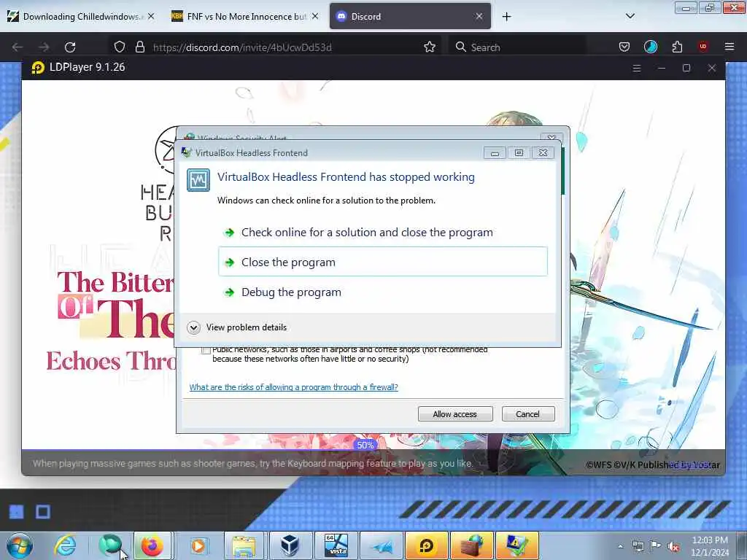Open uBlock Origin extension icon

703,47
